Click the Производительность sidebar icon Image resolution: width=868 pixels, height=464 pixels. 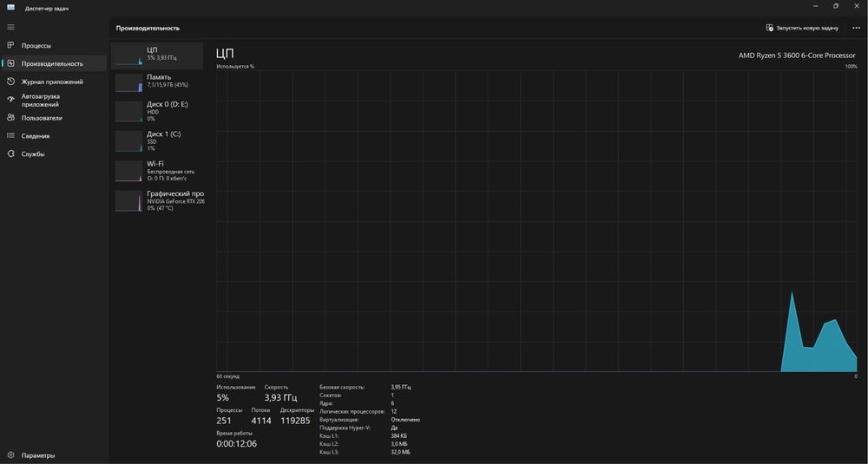point(10,63)
